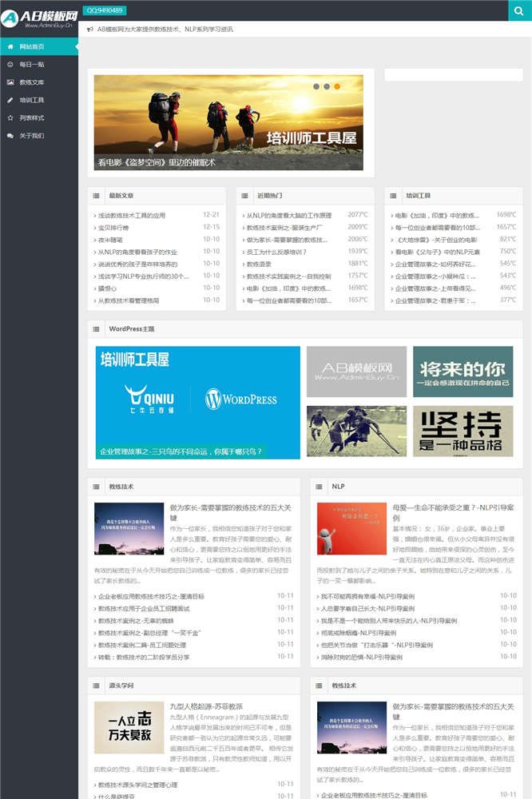
Task: Open the 坚持是一种品格 thumbnail
Action: point(463,431)
